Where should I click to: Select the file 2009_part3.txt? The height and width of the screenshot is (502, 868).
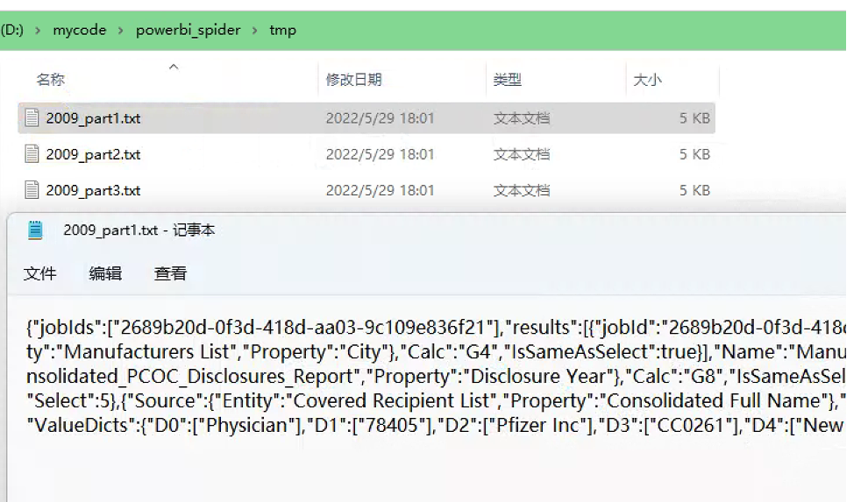click(x=366, y=189)
